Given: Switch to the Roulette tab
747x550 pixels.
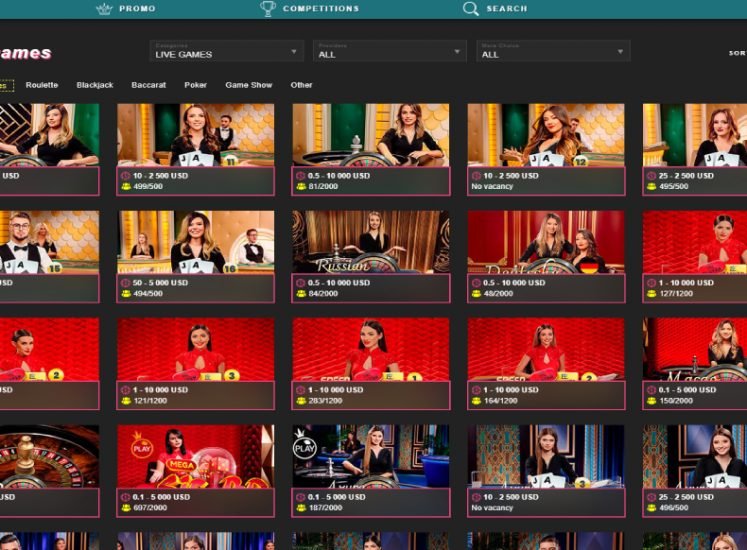Looking at the screenshot, I should 42,85.
